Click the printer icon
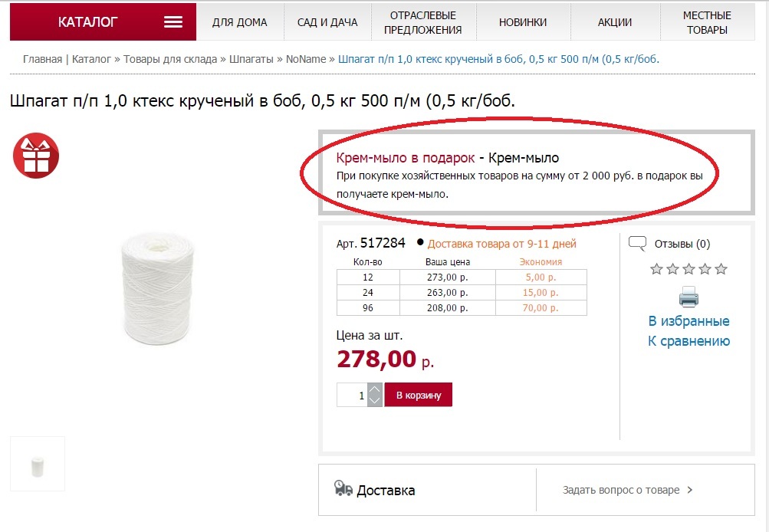 pos(688,297)
